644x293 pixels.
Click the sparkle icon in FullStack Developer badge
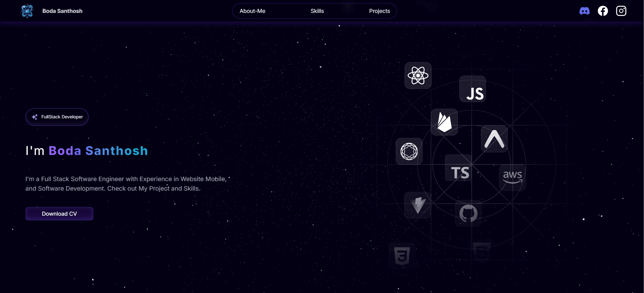pos(35,117)
